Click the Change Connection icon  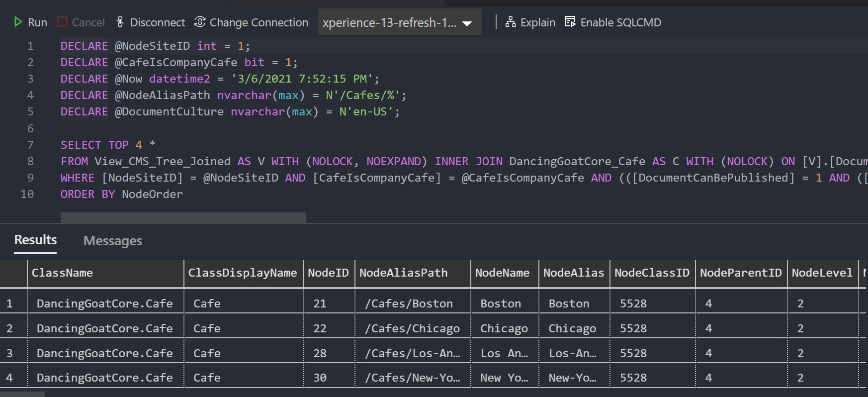click(200, 22)
